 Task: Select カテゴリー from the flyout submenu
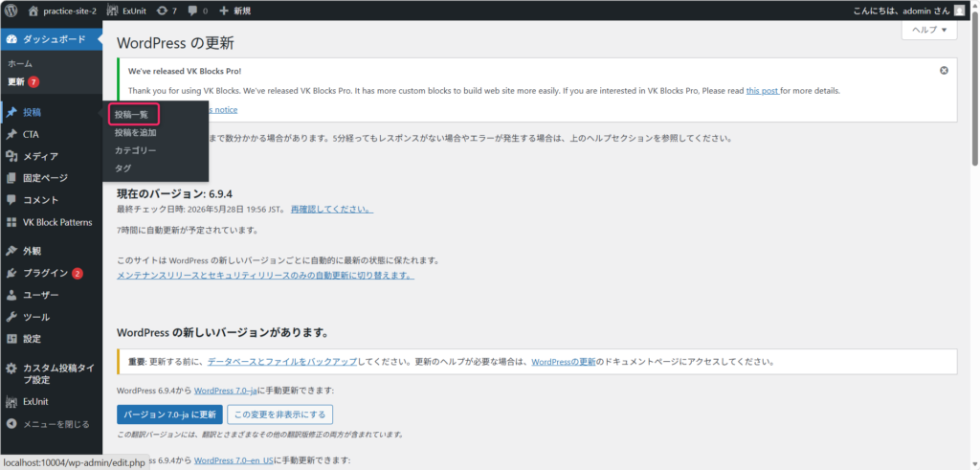tap(135, 150)
